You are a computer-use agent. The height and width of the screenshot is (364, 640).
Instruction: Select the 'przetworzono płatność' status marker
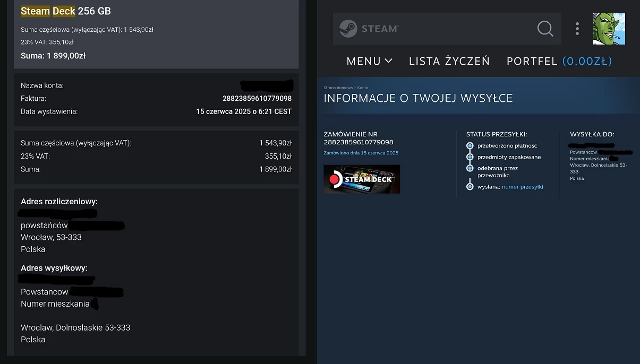(470, 145)
